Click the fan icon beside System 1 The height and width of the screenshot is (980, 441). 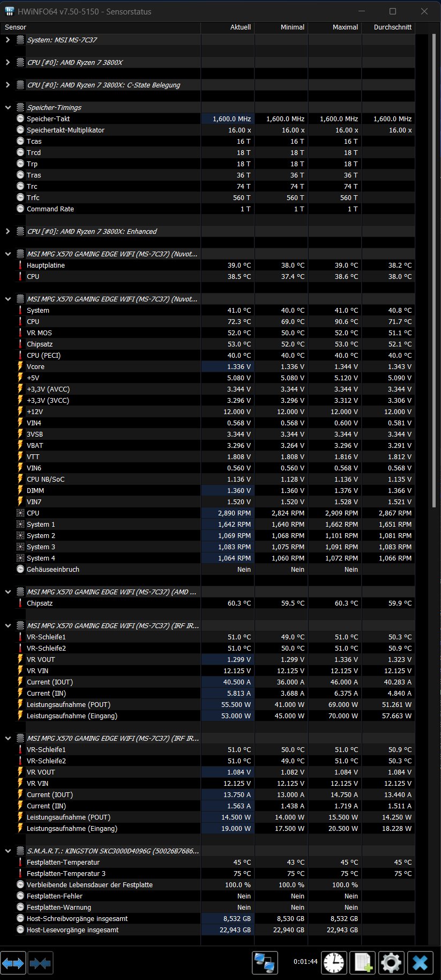pyautogui.click(x=20, y=524)
